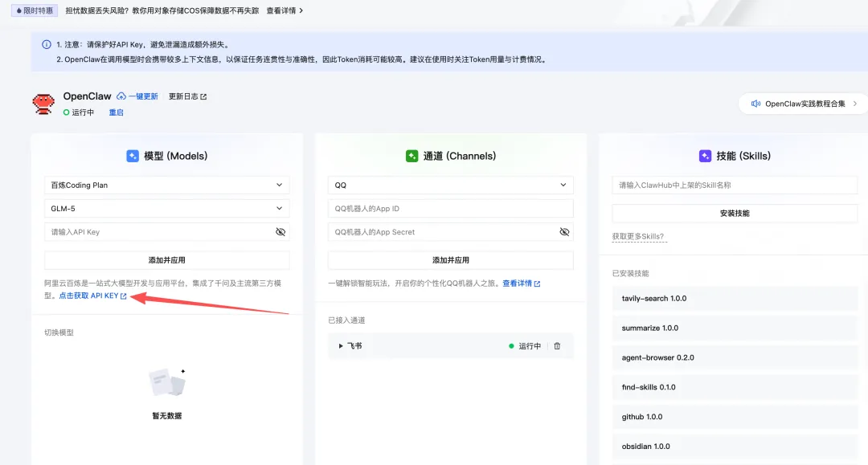868x465 pixels.
Task: Select the summarize 1.0.0 skill row
Action: (x=735, y=328)
